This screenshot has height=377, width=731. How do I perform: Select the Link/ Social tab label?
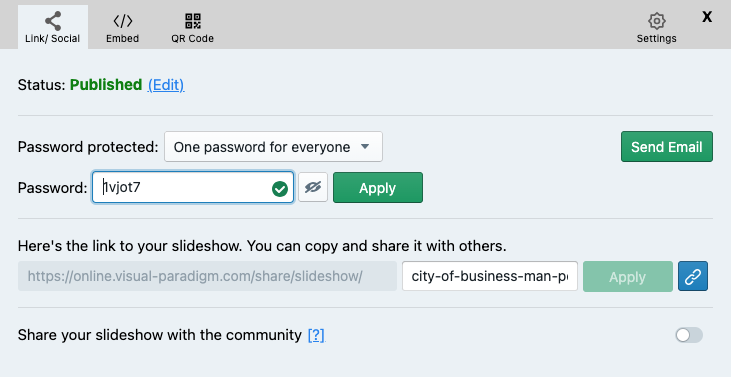click(53, 38)
